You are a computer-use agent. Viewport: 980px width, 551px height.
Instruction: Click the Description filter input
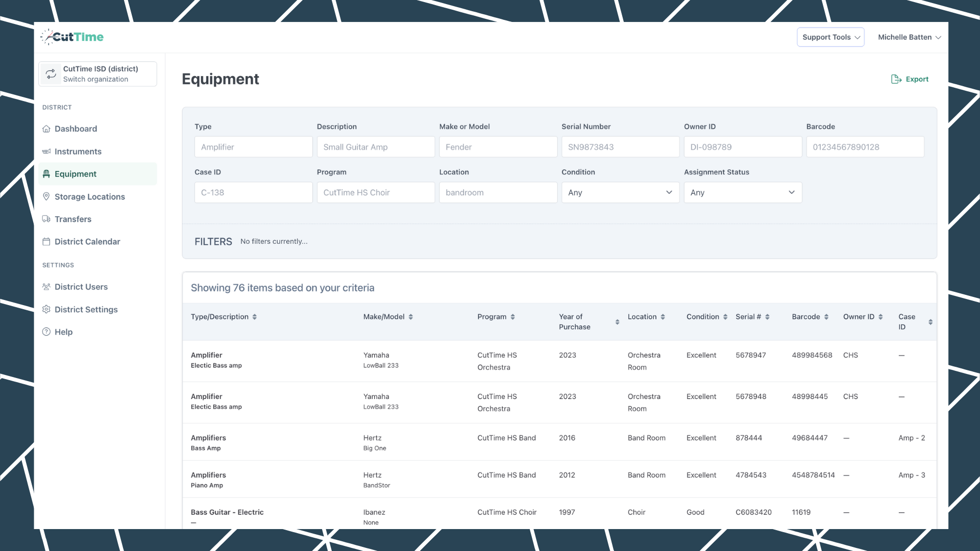pyautogui.click(x=376, y=147)
